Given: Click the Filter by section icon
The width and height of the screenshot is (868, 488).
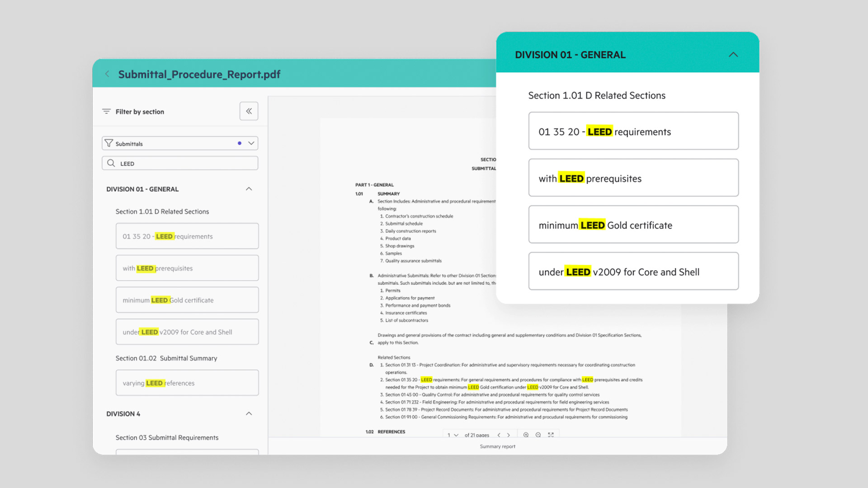Looking at the screenshot, I should point(106,112).
